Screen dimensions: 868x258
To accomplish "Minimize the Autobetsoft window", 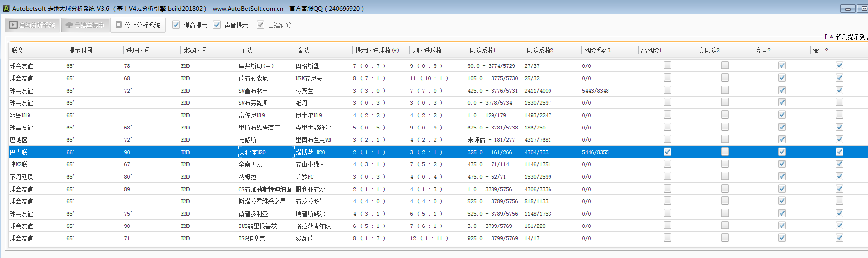I will coord(848,9).
